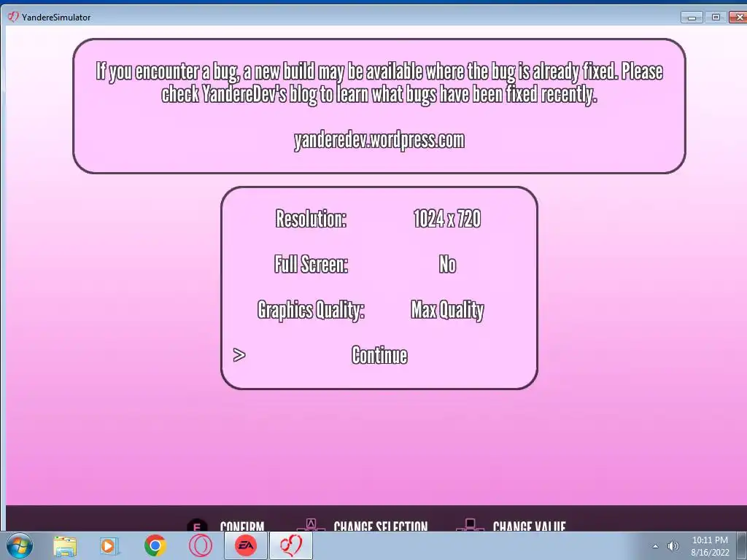Change the 1024 x 720 resolution value

447,219
